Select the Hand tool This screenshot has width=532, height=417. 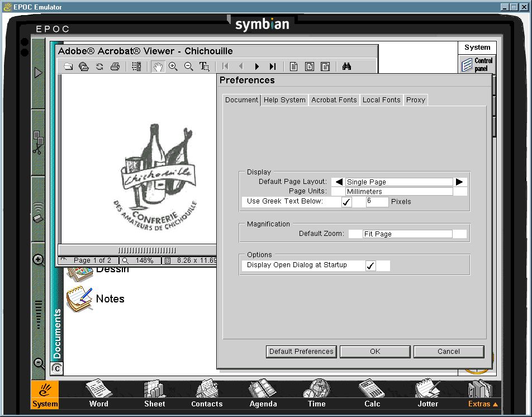(158, 67)
